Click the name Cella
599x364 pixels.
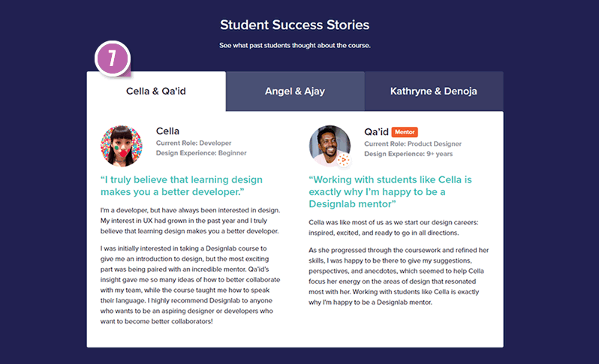(167, 131)
